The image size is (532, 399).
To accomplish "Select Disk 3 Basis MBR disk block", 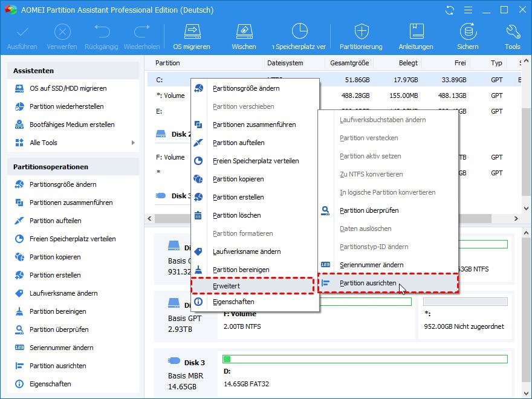I will [186, 374].
